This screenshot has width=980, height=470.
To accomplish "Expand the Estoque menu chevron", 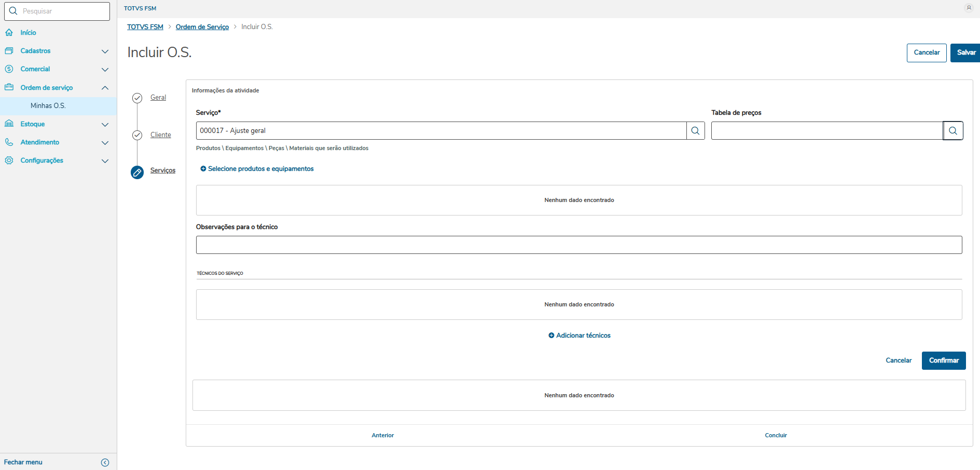I will (x=105, y=125).
